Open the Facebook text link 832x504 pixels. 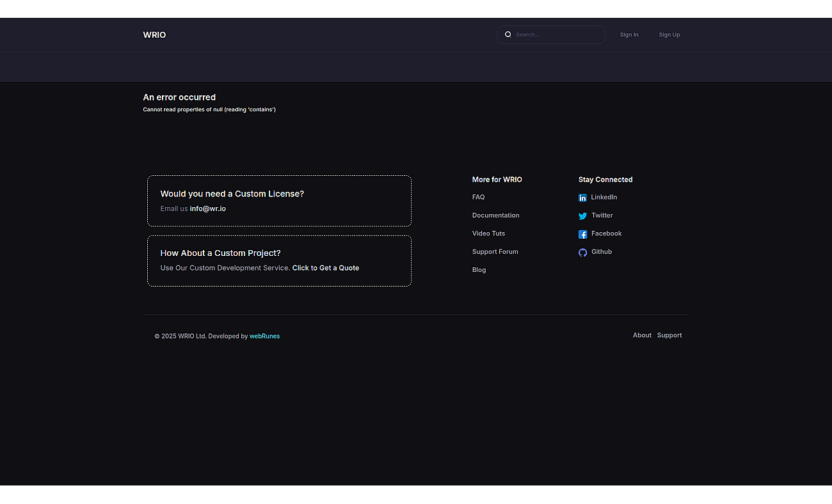click(x=607, y=233)
